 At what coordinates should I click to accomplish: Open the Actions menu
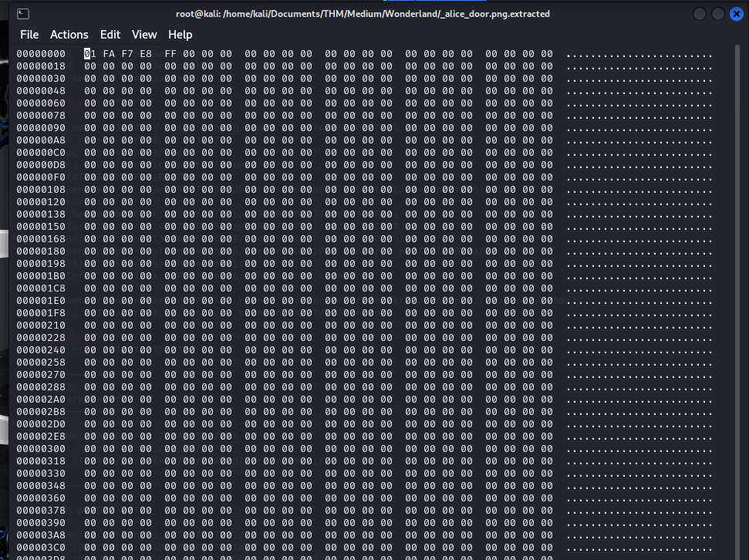(x=69, y=35)
